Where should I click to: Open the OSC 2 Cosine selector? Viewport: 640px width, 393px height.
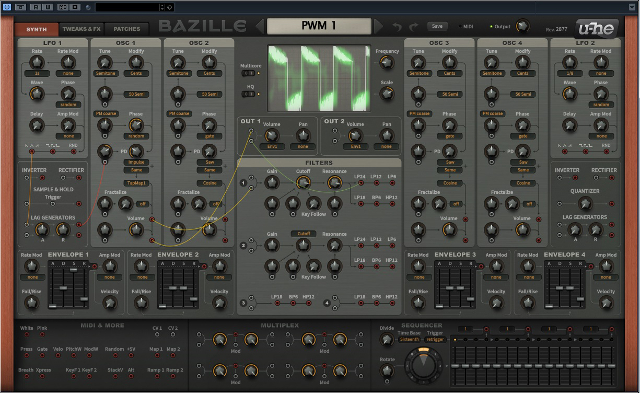coord(209,183)
